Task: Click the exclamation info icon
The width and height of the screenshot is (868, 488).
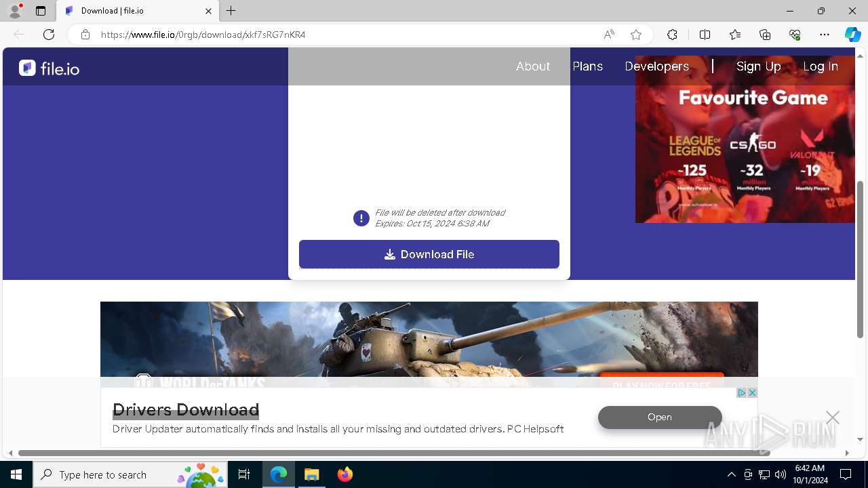Action: pos(361,218)
